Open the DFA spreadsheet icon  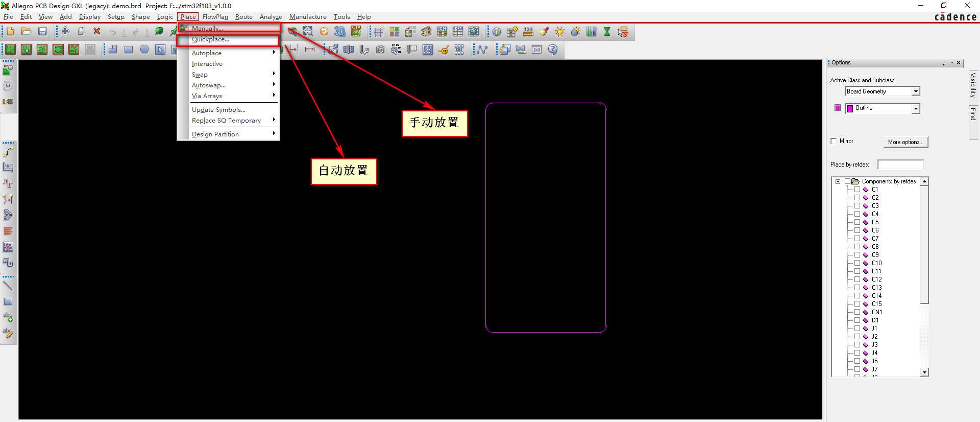click(x=458, y=32)
